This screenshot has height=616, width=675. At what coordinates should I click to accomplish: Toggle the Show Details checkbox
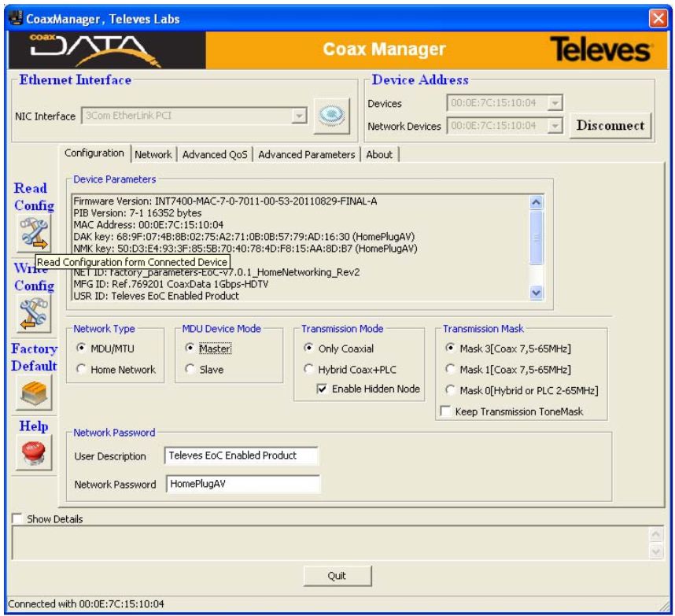pyautogui.click(x=17, y=518)
